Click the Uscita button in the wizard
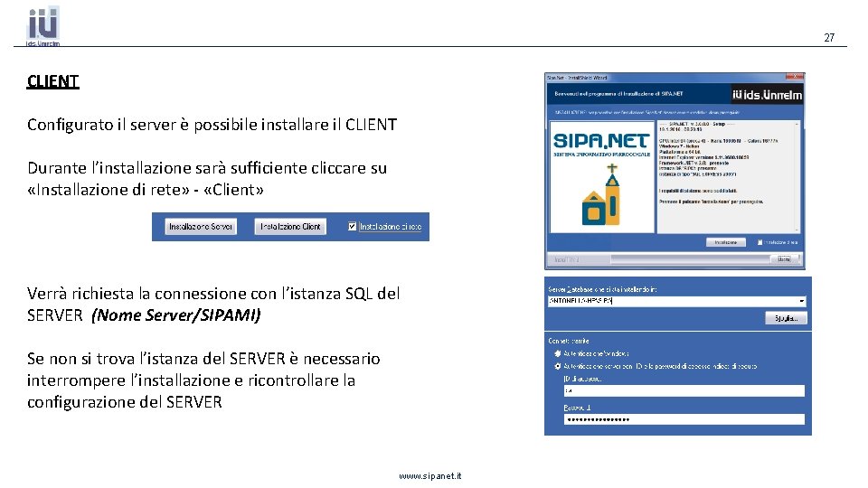The image size is (868, 488). 785,259
